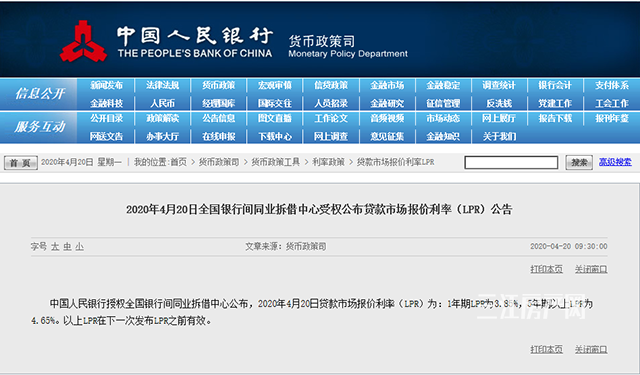Click bottom 打印本页 print link

point(547,349)
